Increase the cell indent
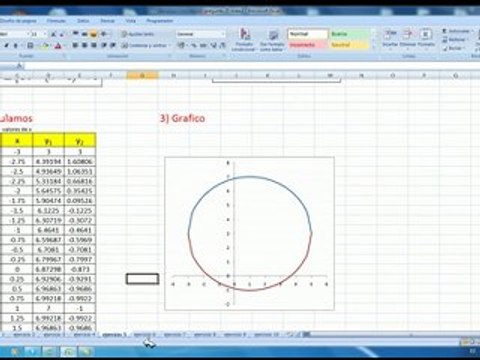Viewport: 480px width, 360px height. coord(113,45)
